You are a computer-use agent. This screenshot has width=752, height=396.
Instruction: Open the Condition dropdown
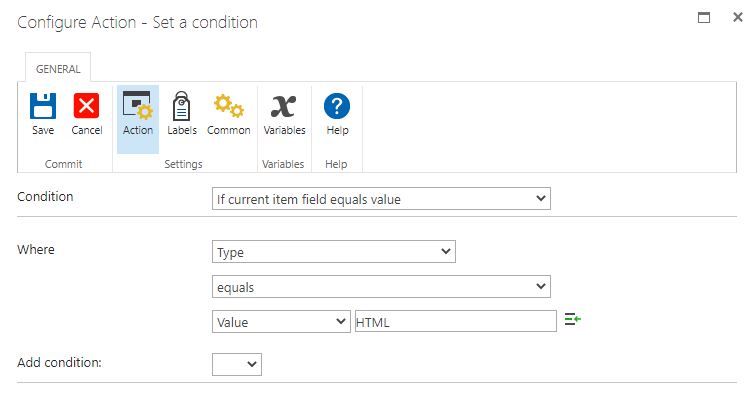tap(381, 198)
